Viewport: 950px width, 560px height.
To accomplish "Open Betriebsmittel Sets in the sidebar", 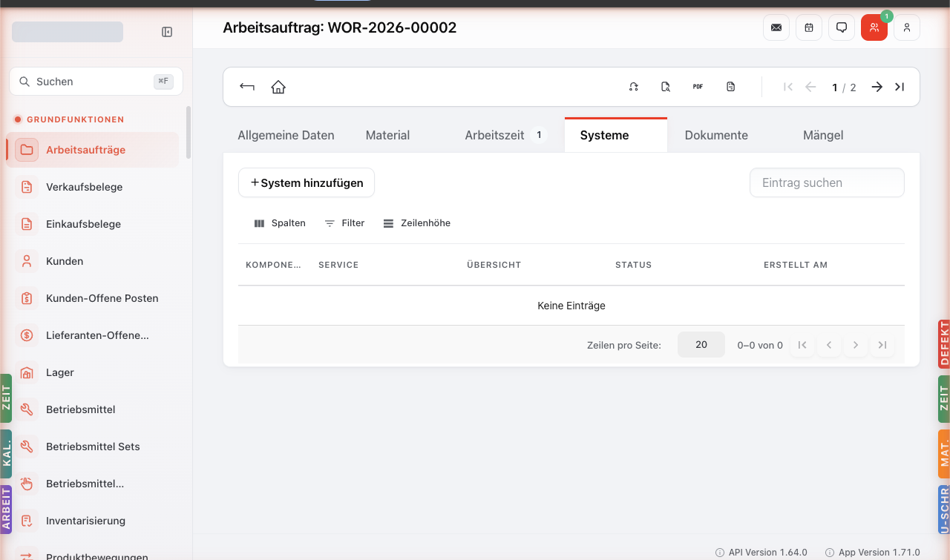I will tap(93, 447).
